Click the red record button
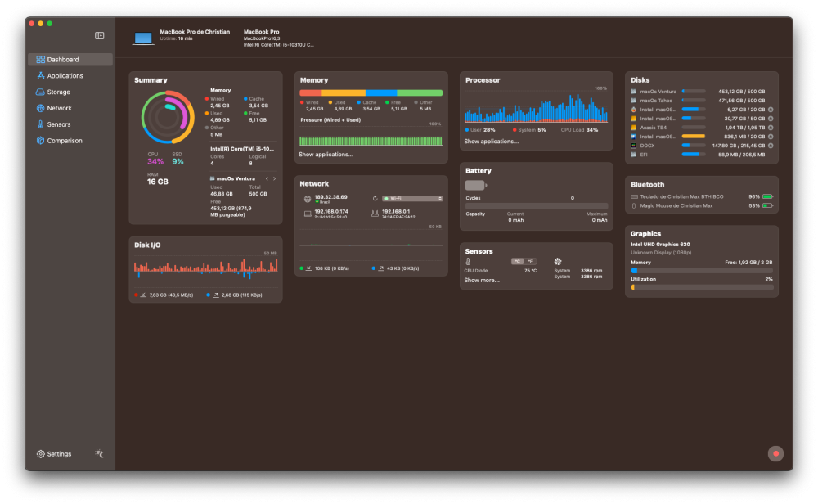 (775, 453)
